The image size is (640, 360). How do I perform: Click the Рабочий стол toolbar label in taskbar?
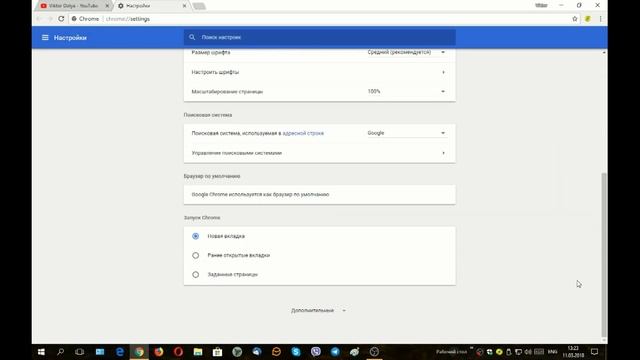point(451,352)
